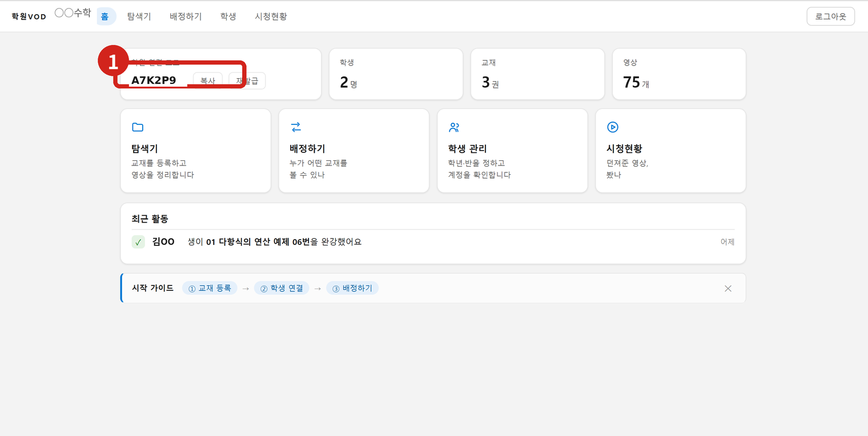868x436 pixels.
Task: Click the 시작 가이드 label
Action: coord(153,288)
